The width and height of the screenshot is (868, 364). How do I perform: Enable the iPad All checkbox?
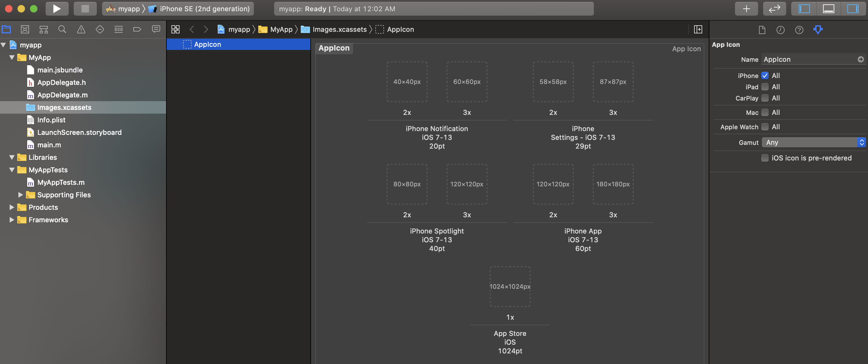(765, 87)
